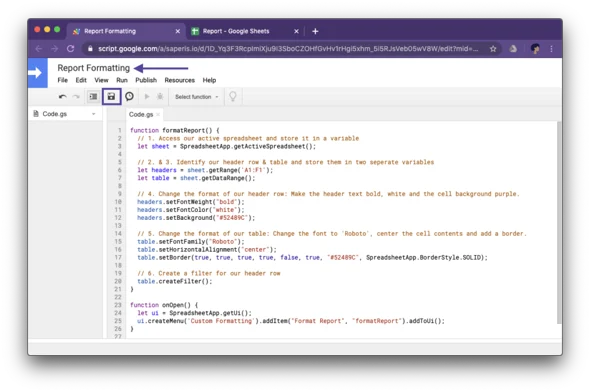Open a new browser tab with plus
The image size is (590, 392).
pyautogui.click(x=315, y=31)
